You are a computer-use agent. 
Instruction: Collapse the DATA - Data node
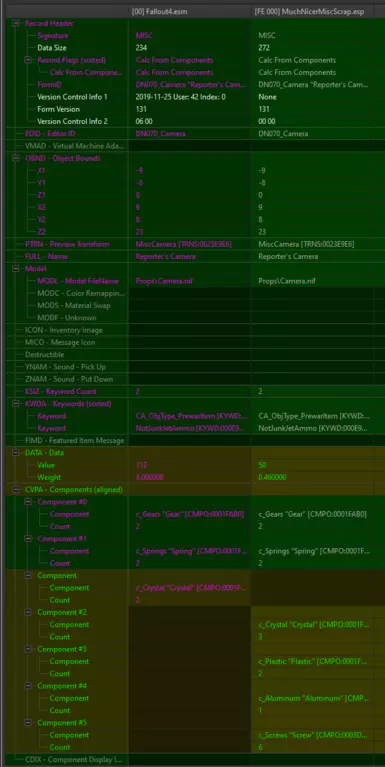16,452
